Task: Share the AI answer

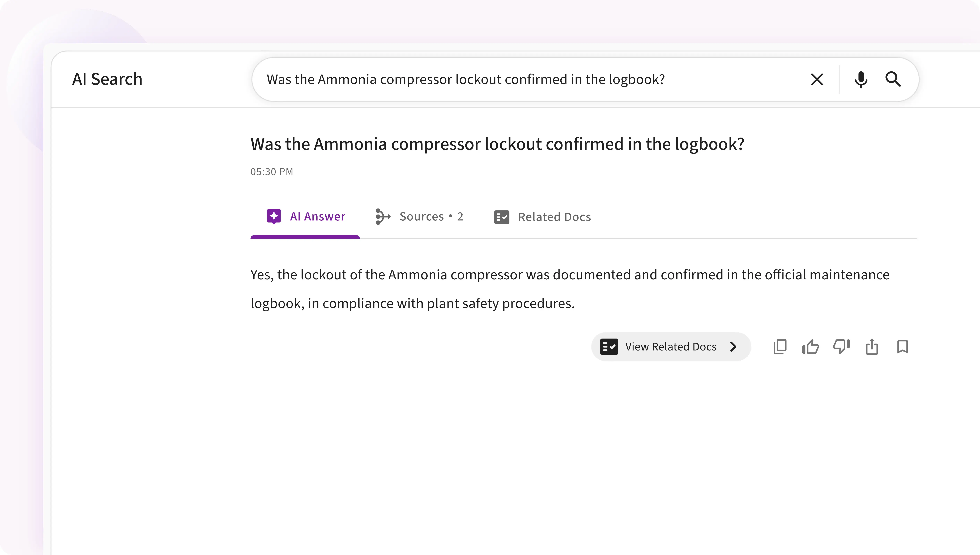Action: (872, 347)
